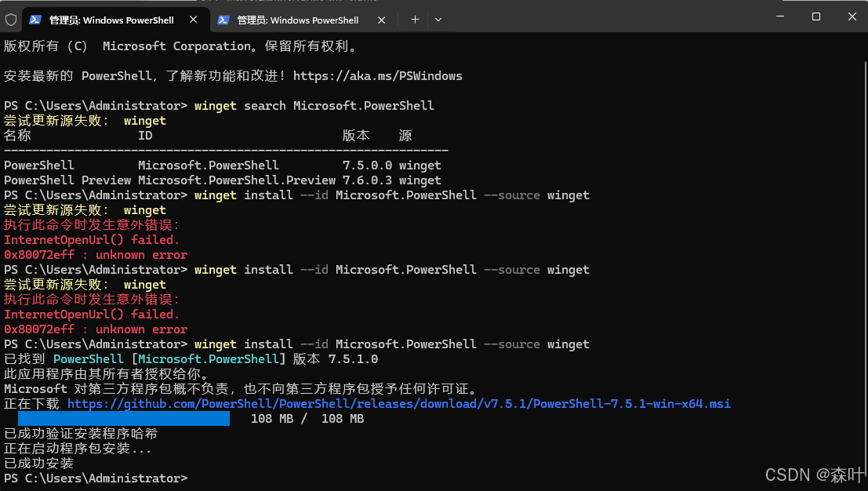Open the https://aka.ms/PSWindows link

coord(377,76)
